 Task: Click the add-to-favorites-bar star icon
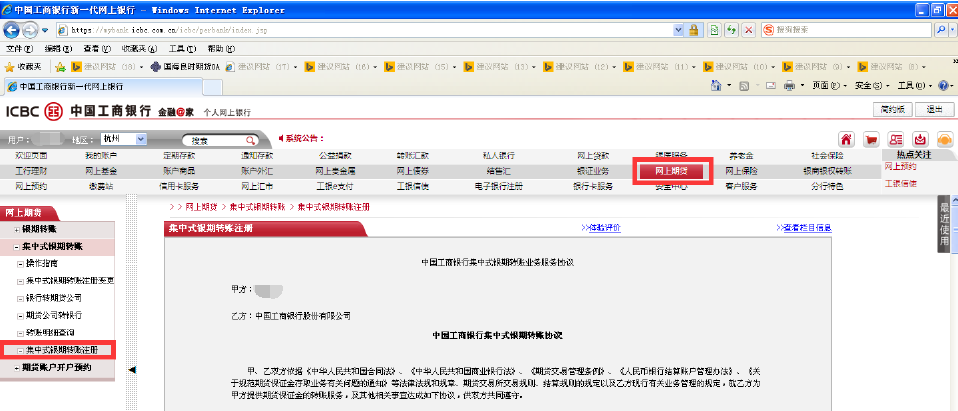tap(60, 67)
